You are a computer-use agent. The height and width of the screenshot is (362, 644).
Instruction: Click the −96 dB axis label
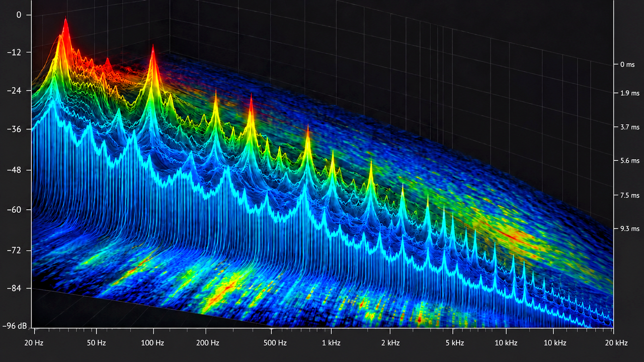(x=14, y=325)
